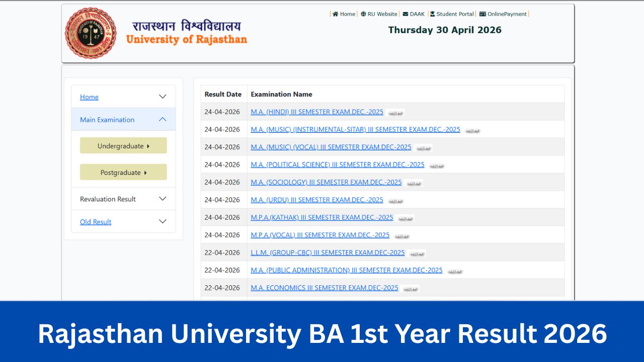Open M.A. (POLITICAL SCIENCE) III Semester result
The image size is (644, 362).
click(x=338, y=164)
